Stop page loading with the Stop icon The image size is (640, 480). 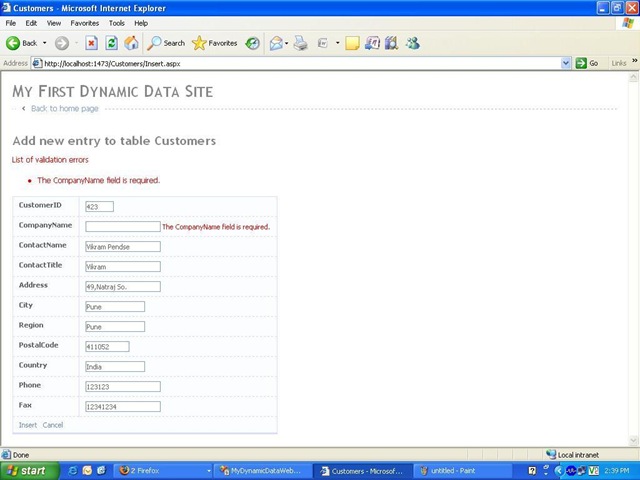[x=91, y=43]
